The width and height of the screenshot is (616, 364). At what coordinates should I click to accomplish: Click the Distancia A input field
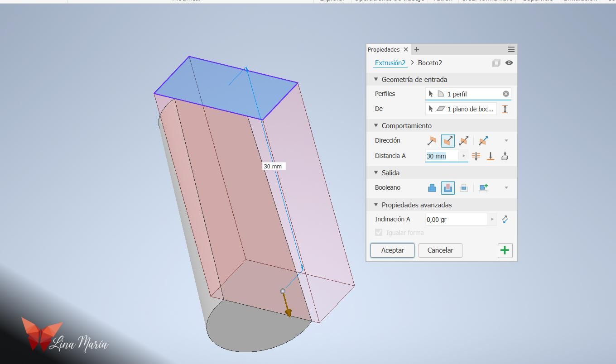pos(443,156)
